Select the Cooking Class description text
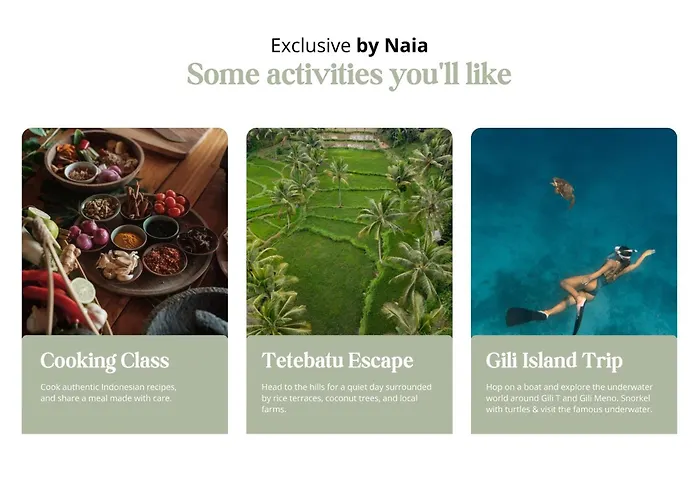Image resolution: width=700 pixels, height=500 pixels. [x=108, y=392]
